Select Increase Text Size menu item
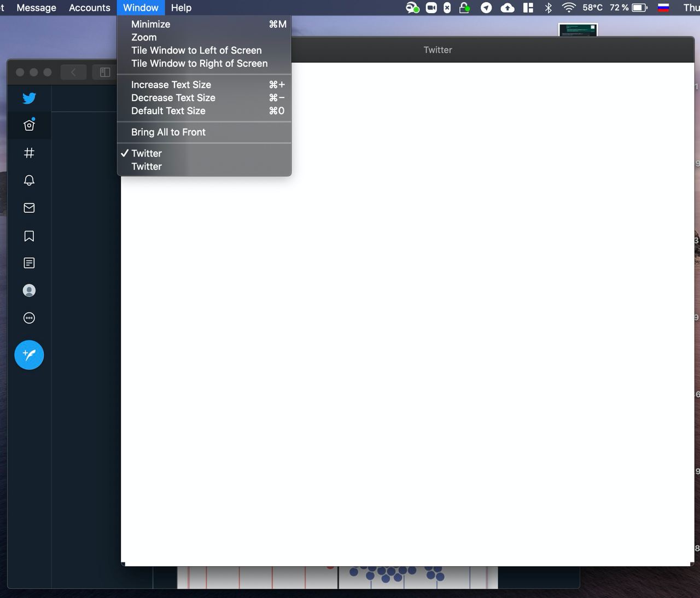The image size is (700, 598). pyautogui.click(x=204, y=85)
